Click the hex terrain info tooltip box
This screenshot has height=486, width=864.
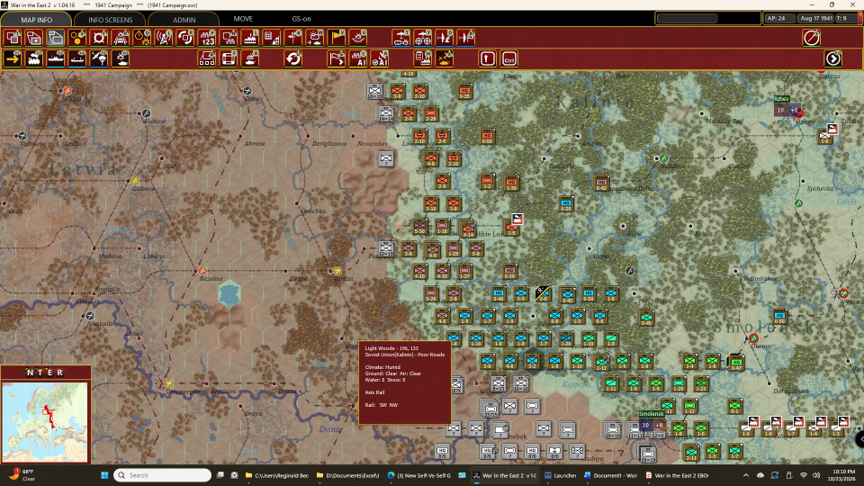(x=405, y=383)
